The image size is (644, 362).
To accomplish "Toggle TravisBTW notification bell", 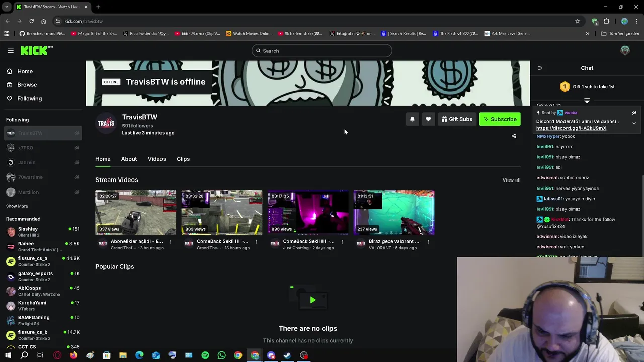I will tap(412, 119).
